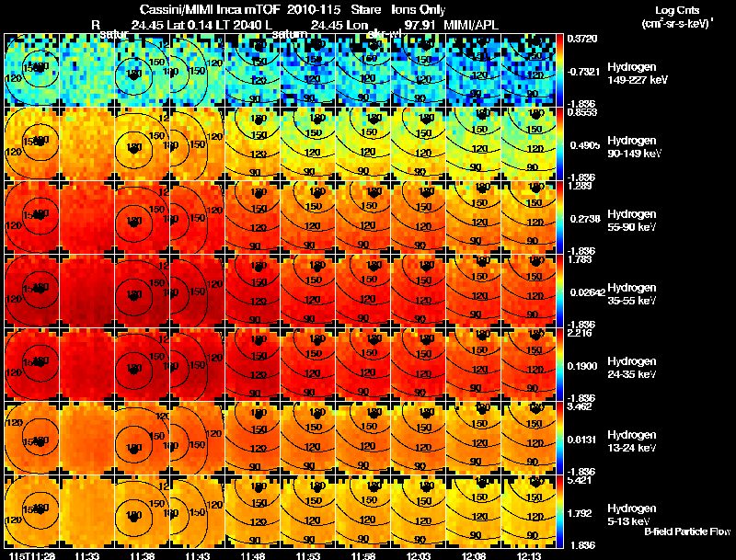This screenshot has height=560, width=736.
Task: Select the 12:13 panel in Hydrogen 55-90 keV row
Action: click(529, 217)
